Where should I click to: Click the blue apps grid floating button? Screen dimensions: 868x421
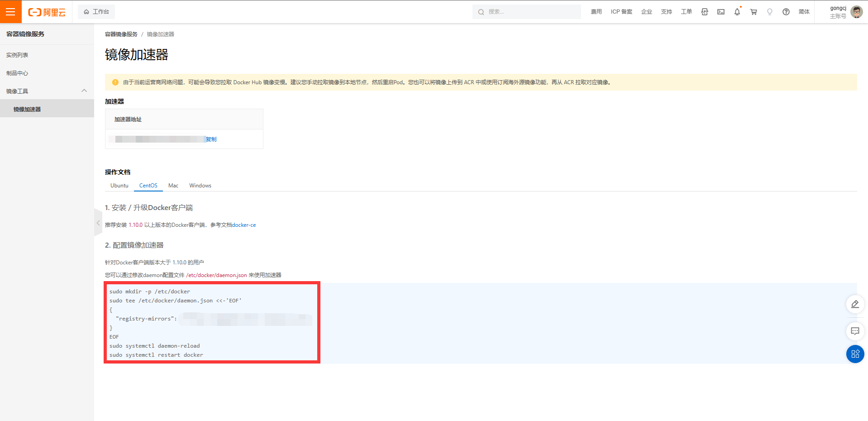click(855, 354)
